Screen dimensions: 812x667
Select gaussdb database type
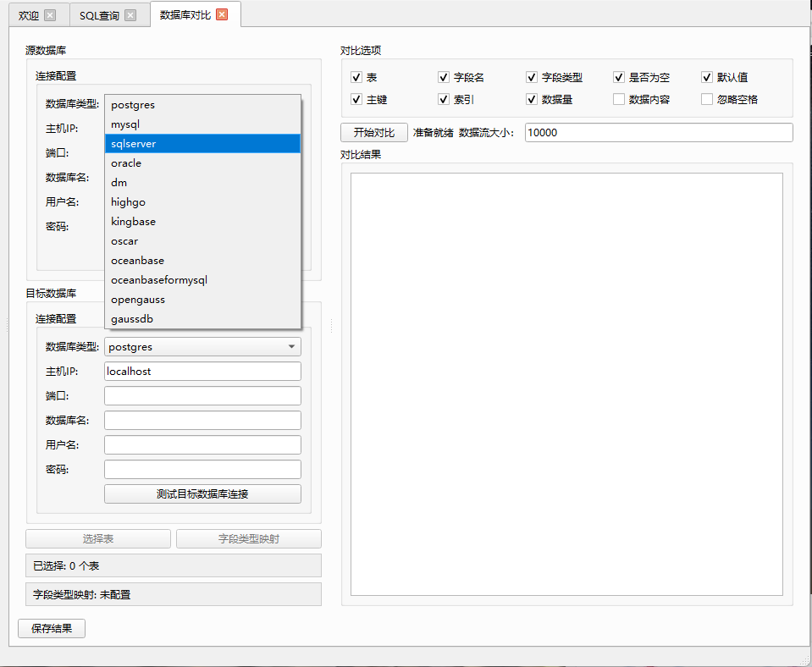click(x=202, y=319)
